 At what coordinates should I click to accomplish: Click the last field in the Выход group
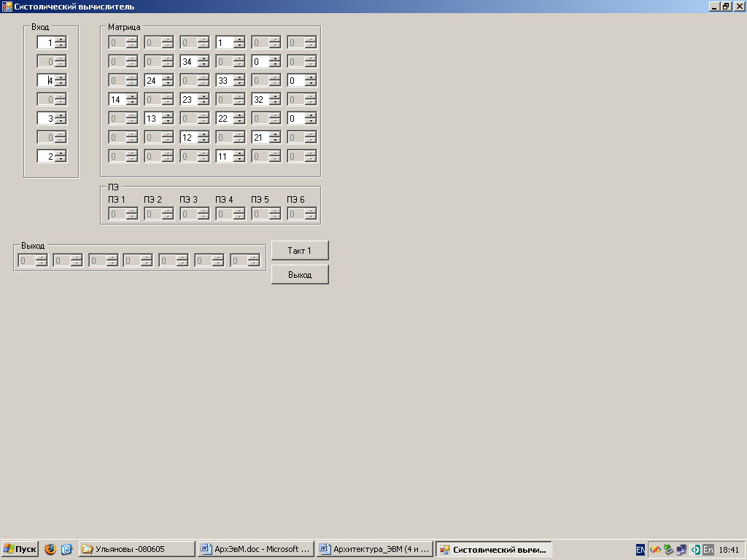click(x=245, y=260)
